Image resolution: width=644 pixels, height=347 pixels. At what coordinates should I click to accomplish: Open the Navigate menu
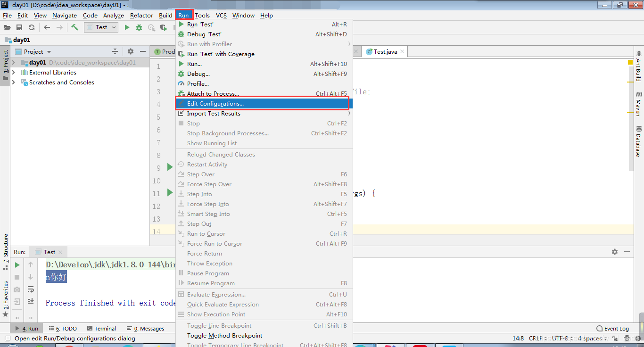[65, 15]
